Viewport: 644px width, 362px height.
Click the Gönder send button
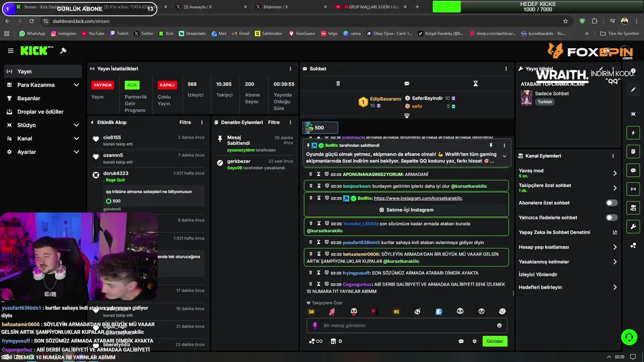pos(495,341)
